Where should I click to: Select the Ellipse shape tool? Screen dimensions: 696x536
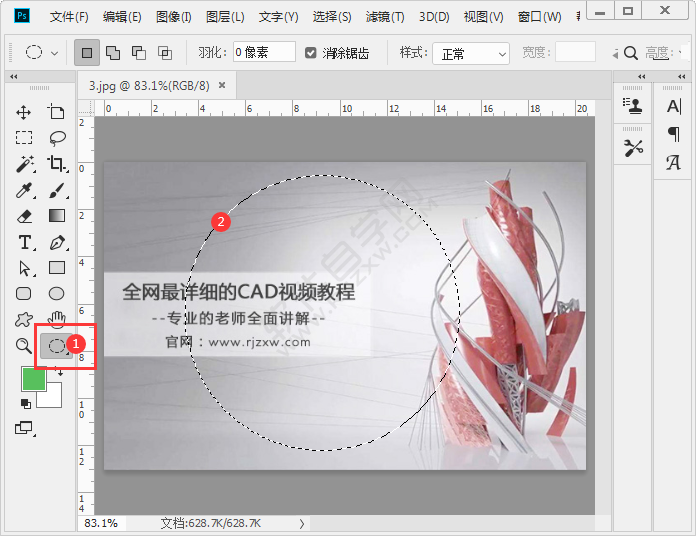pos(56,293)
